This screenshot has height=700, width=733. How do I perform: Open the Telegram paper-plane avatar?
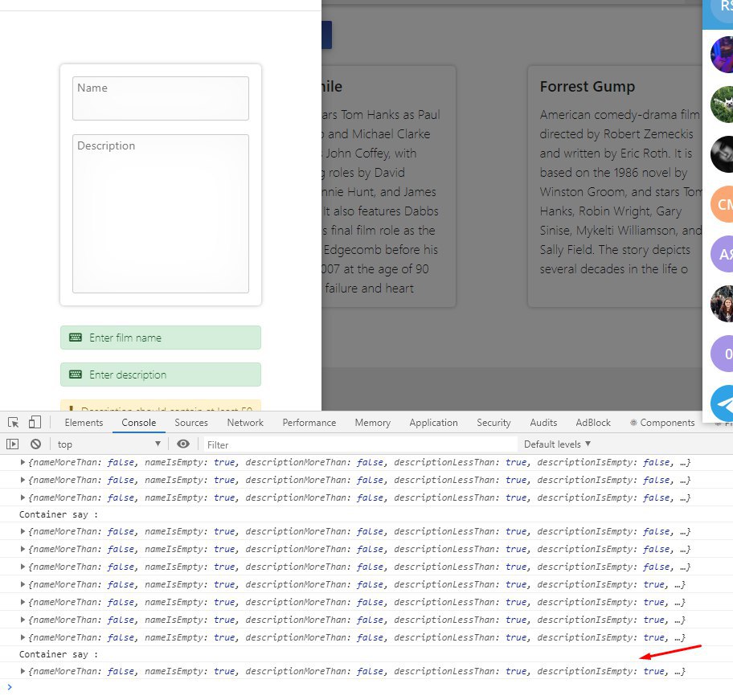point(722,403)
